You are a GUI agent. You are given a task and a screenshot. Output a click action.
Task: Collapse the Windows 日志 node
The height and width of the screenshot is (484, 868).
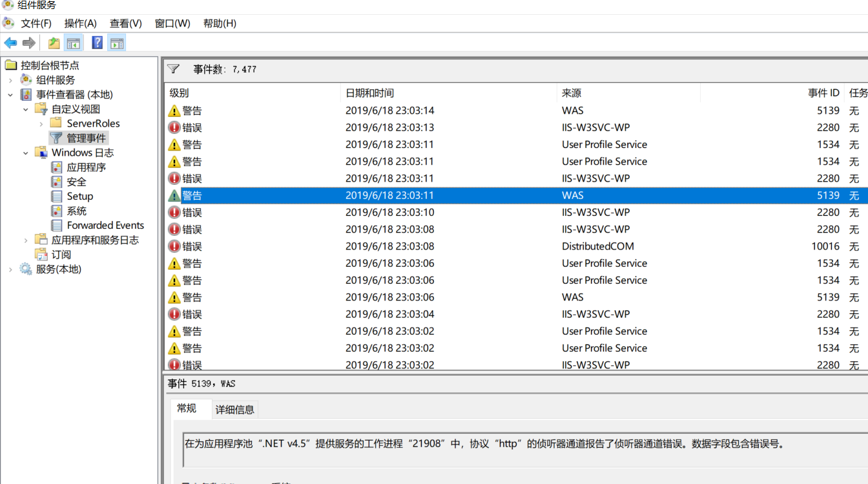pos(26,152)
